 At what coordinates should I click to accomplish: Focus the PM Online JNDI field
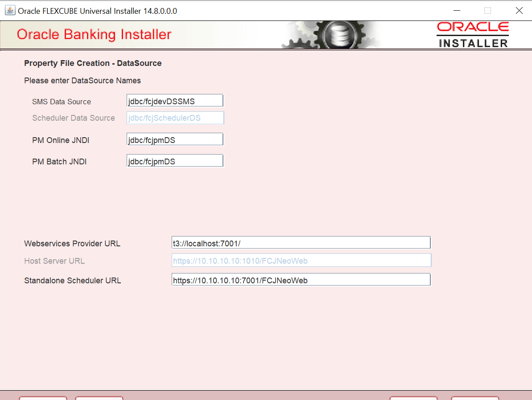175,139
